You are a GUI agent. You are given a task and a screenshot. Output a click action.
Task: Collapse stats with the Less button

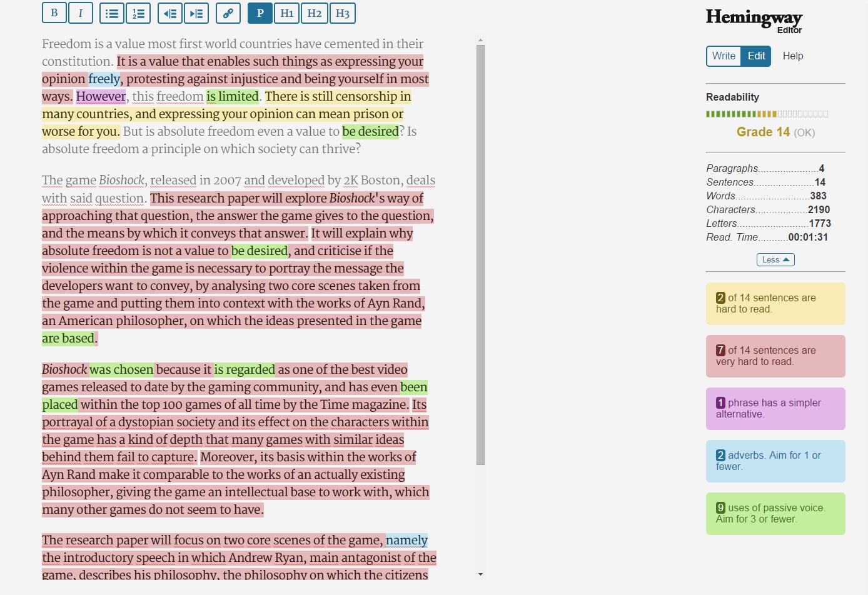[x=775, y=259]
